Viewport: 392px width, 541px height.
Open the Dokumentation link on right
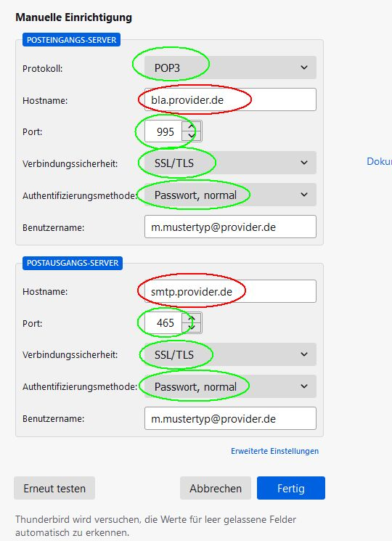pos(379,161)
